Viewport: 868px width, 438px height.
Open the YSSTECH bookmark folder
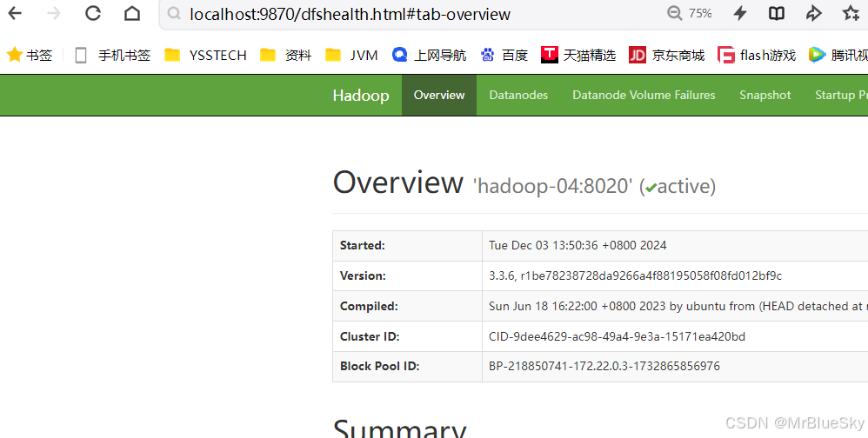click(x=205, y=55)
